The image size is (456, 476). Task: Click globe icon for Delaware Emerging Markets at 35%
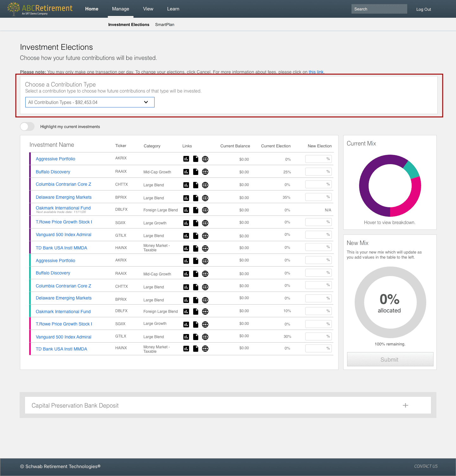coord(205,198)
